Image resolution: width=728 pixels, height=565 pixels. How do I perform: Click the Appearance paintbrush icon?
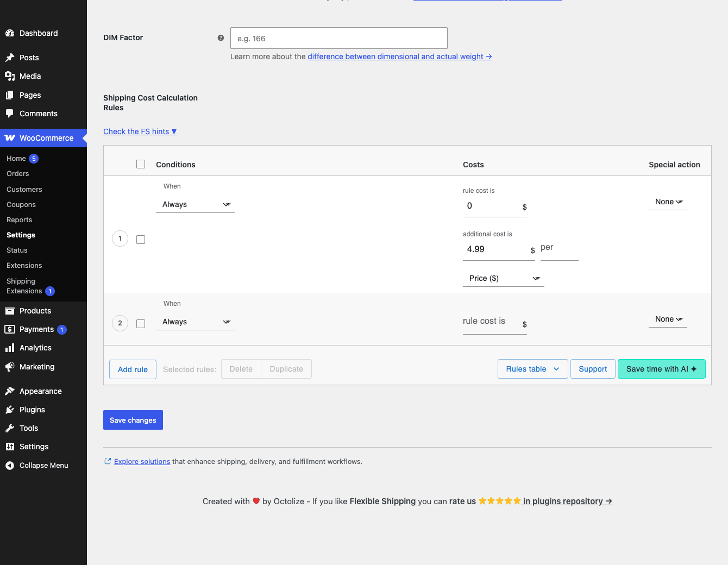[10, 391]
